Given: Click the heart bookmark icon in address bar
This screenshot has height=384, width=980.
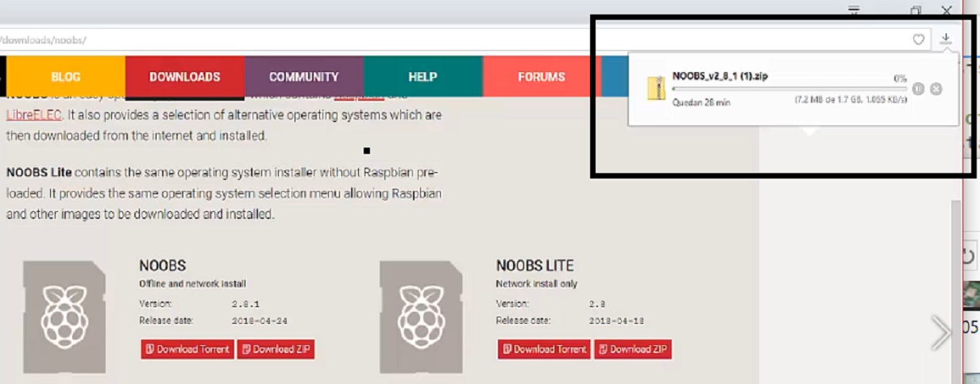Looking at the screenshot, I should coord(919,39).
